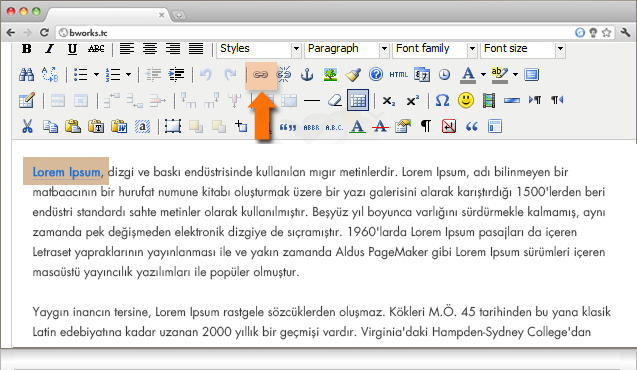
Task: Paste from Word
Action: [x=119, y=126]
